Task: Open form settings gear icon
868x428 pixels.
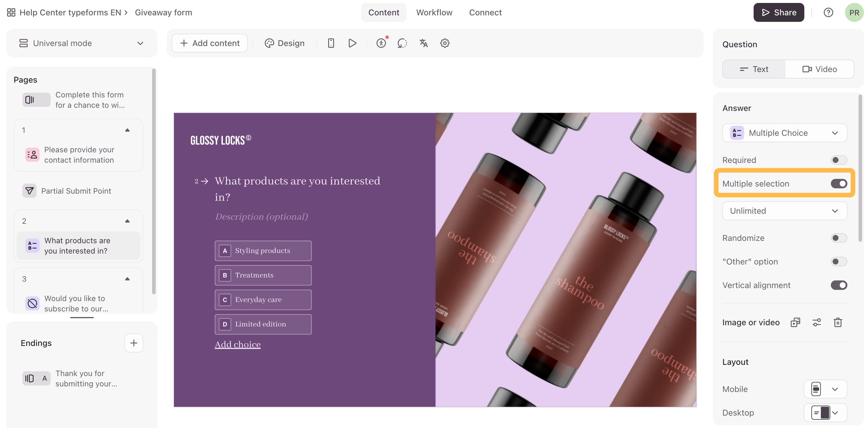Action: tap(445, 43)
